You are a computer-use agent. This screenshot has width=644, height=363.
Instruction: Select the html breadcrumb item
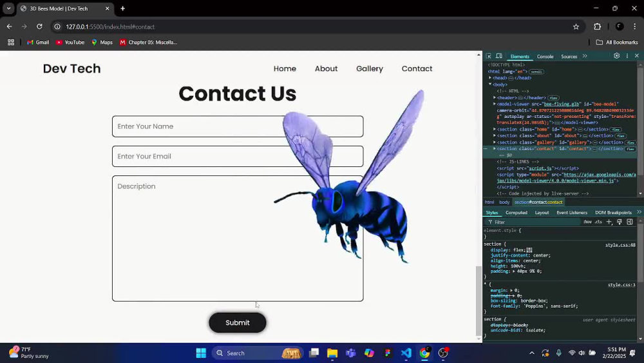tap(489, 202)
